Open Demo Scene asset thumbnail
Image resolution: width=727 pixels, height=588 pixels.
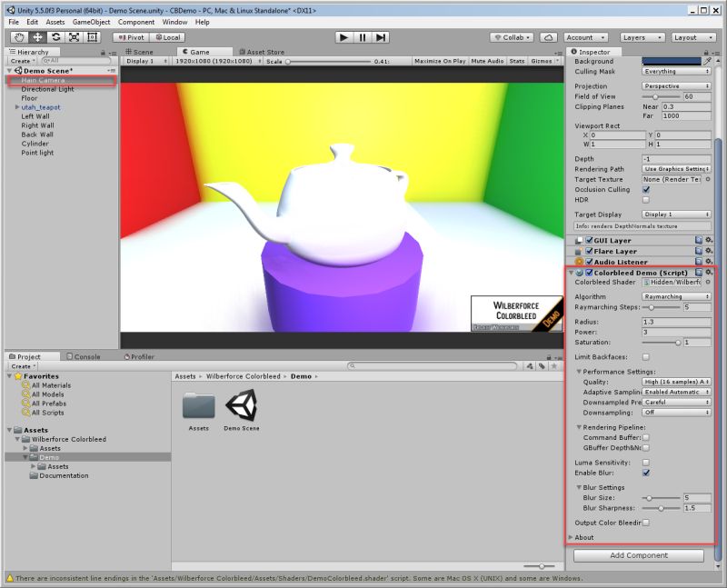coord(242,405)
